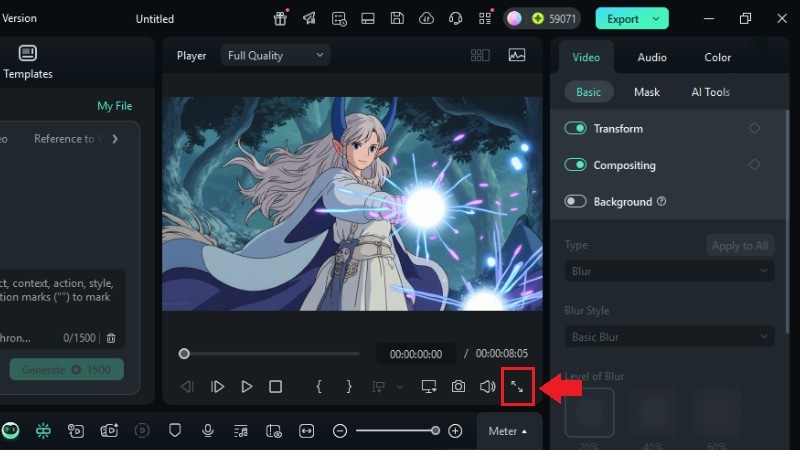Open headset support icon

coord(456,19)
